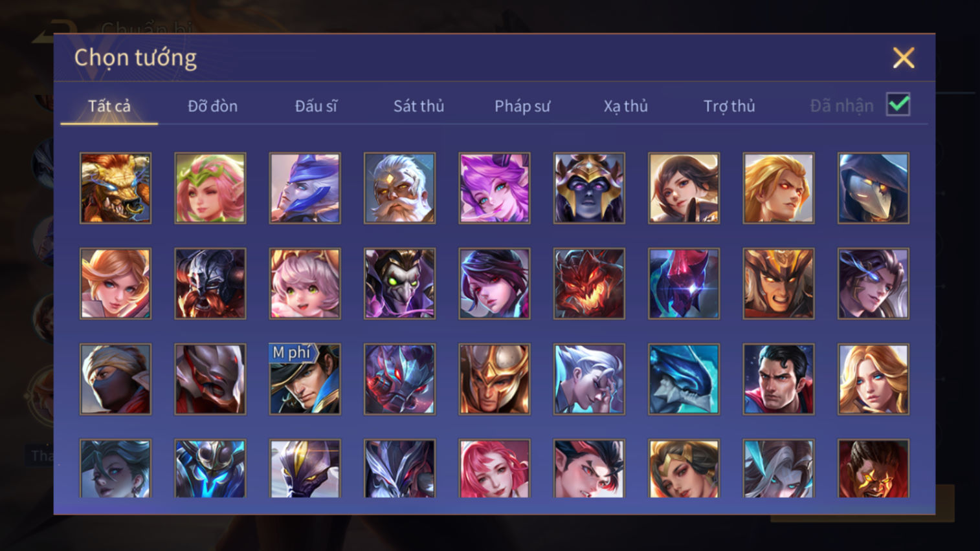Viewport: 980px width, 551px height.
Task: View the 'Đấu sĩ' fighters tab
Action: (x=316, y=106)
